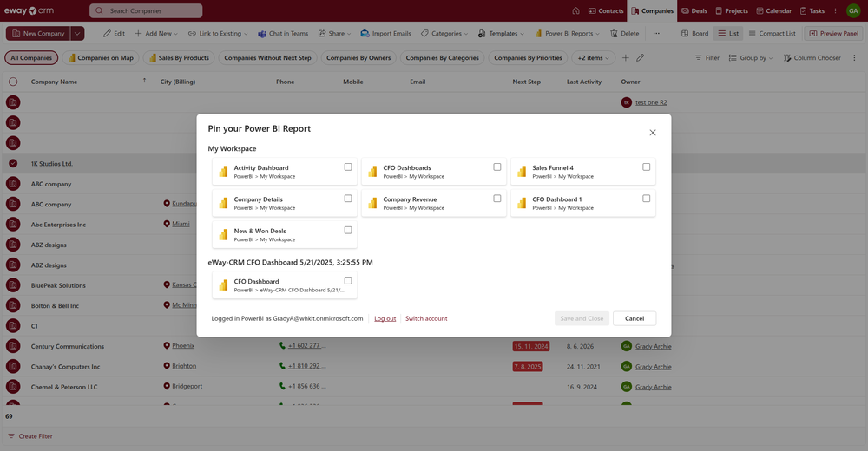This screenshot has height=451, width=868.
Task: Check the Company Revenue report checkbox
Action: (497, 199)
